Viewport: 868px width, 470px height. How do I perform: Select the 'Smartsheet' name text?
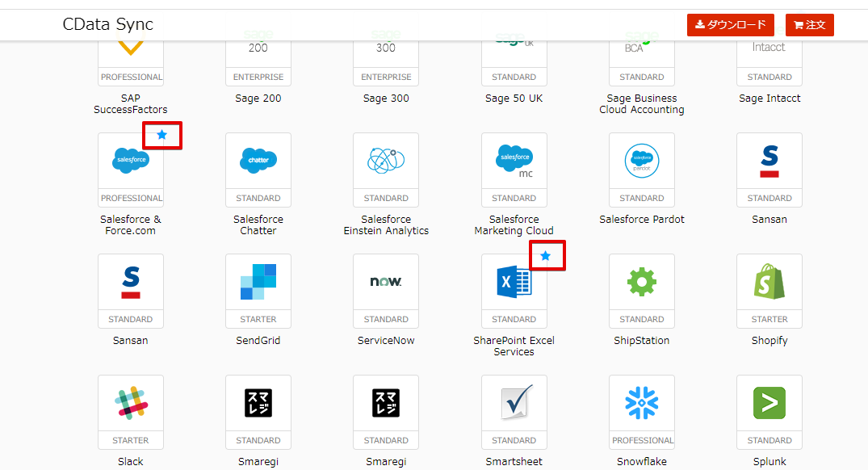[514, 462]
